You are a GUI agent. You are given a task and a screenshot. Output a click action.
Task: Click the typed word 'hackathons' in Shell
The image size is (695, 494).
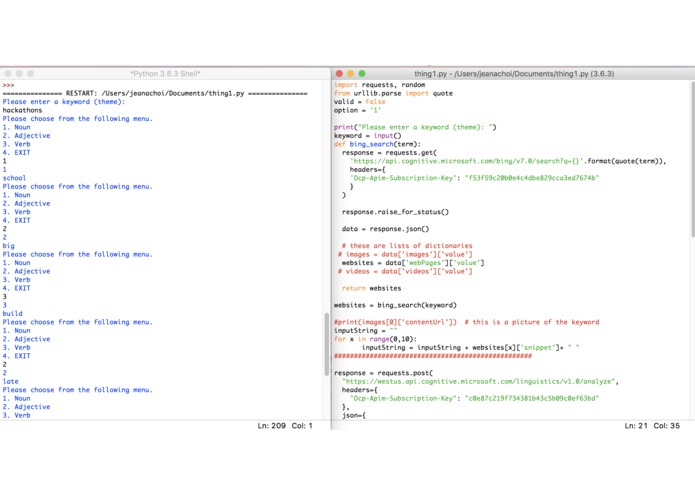(22, 110)
